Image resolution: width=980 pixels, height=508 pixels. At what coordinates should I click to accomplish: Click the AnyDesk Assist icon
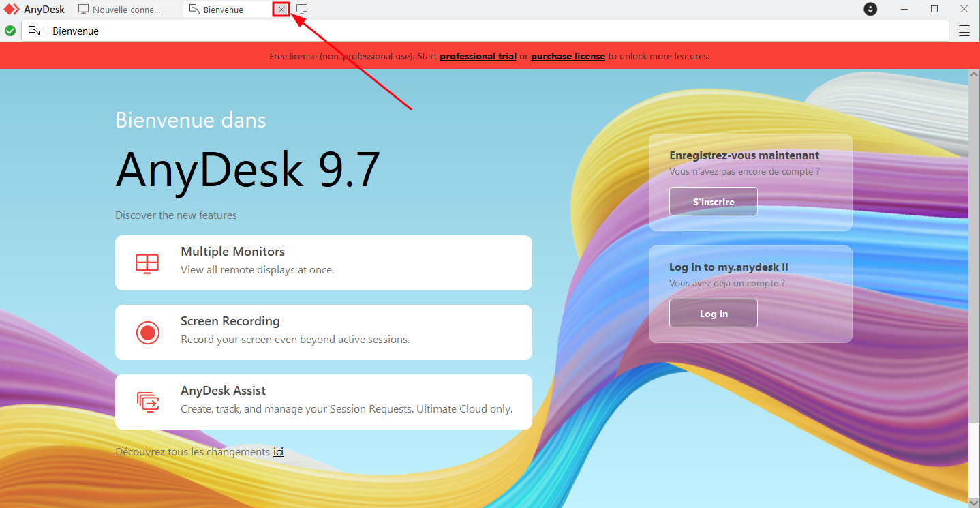point(147,402)
